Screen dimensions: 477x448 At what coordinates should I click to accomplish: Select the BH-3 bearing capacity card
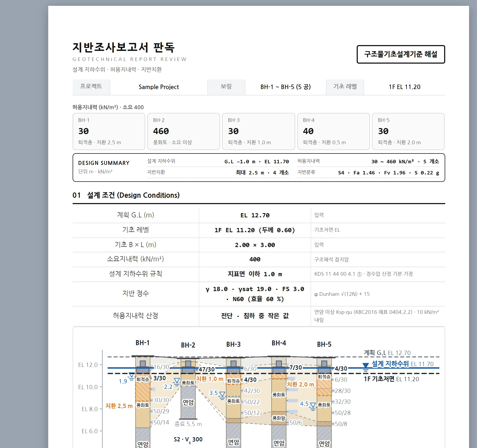259,131
